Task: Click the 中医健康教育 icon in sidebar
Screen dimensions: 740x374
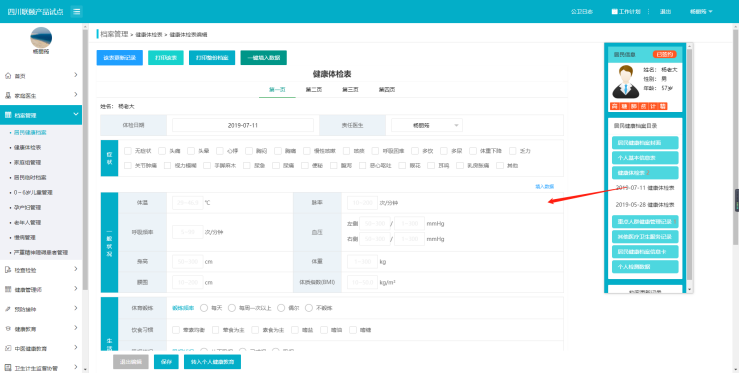Action: point(8,348)
